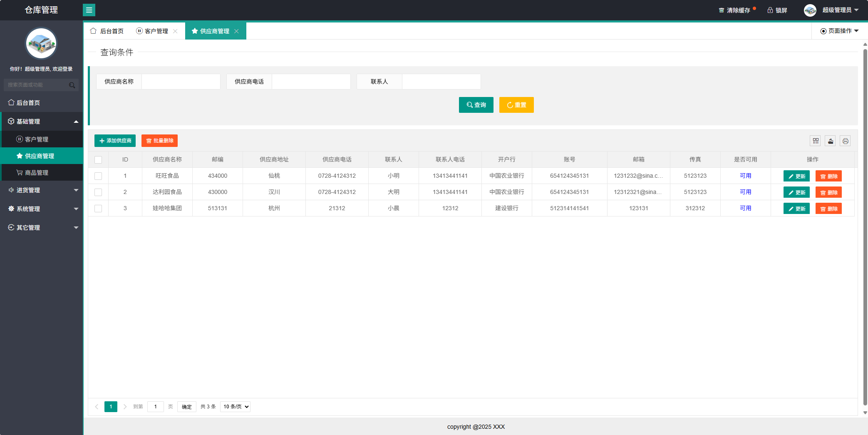This screenshot has width=868, height=435.
Task: Collapse the 基础管理 sidebar group
Action: pyautogui.click(x=42, y=122)
